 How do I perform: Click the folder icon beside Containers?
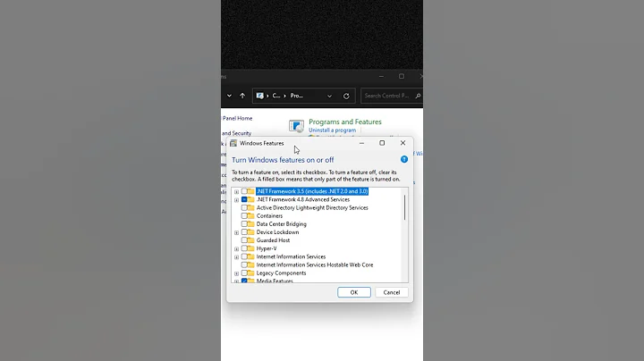point(250,215)
